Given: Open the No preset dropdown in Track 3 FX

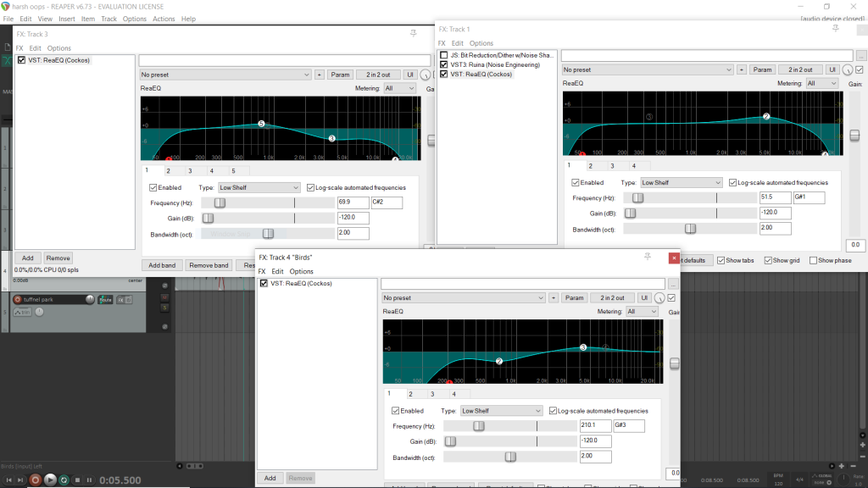Looking at the screenshot, I should pos(225,75).
